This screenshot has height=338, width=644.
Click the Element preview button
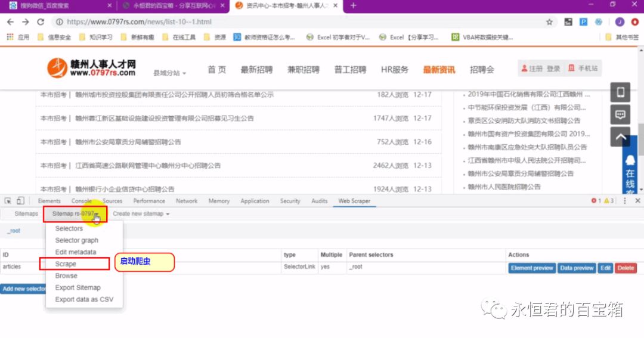pyautogui.click(x=532, y=268)
